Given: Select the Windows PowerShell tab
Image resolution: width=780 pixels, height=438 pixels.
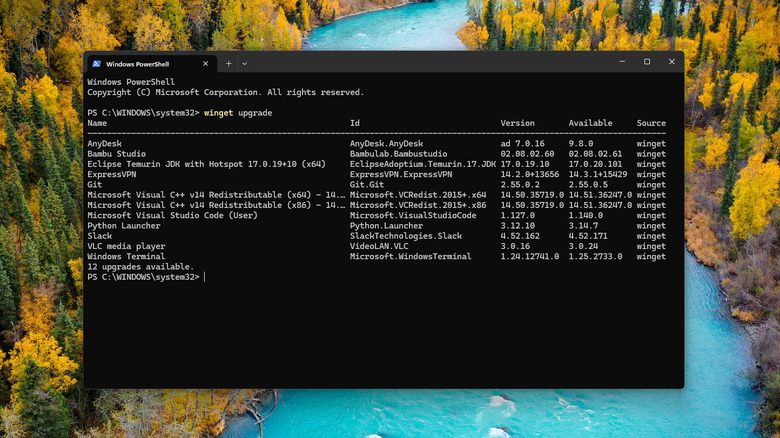Looking at the screenshot, I should point(152,64).
